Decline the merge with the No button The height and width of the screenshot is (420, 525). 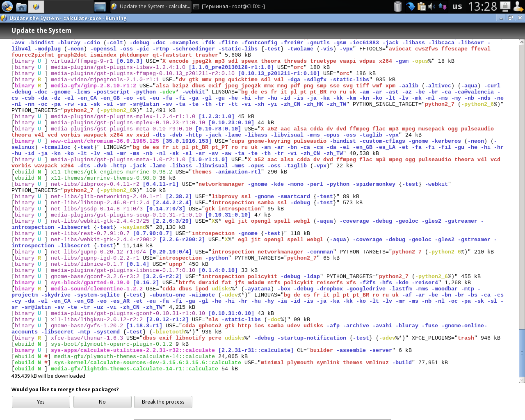tap(102, 402)
